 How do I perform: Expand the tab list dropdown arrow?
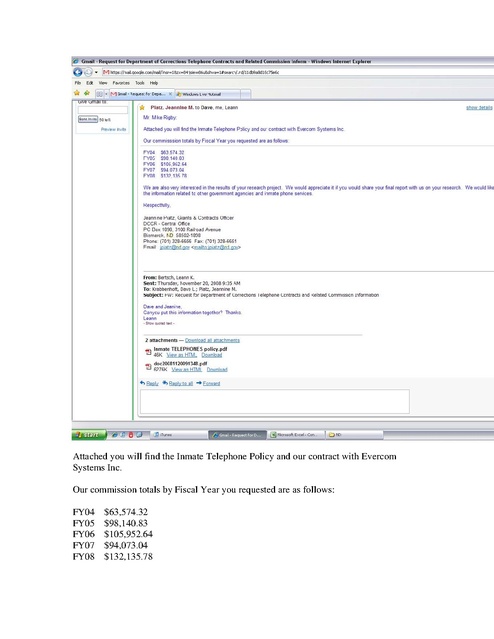[106, 94]
